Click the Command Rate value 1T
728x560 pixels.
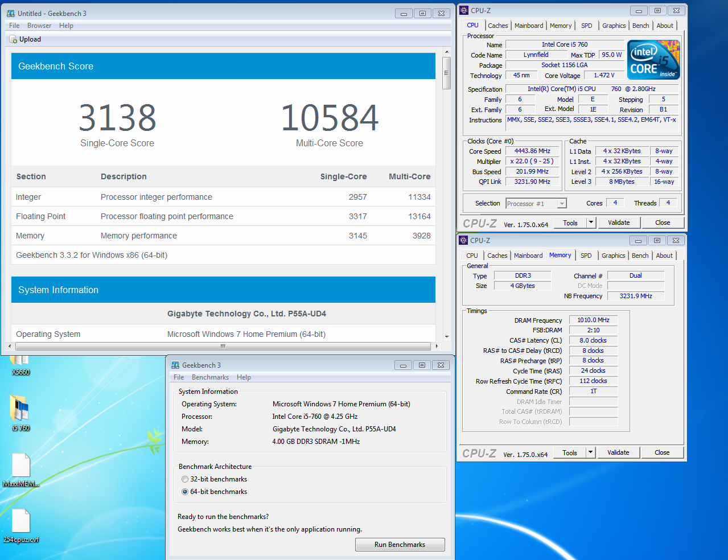[x=593, y=391]
